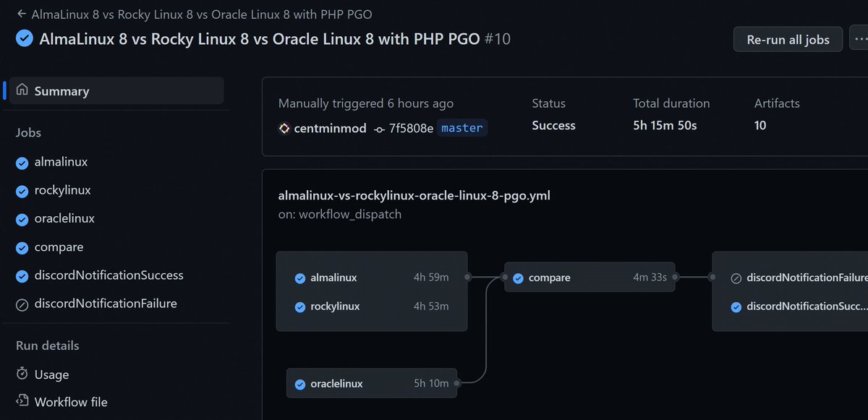Click the oraclelinux 5h 10m duration
This screenshot has height=420, width=868.
click(431, 383)
